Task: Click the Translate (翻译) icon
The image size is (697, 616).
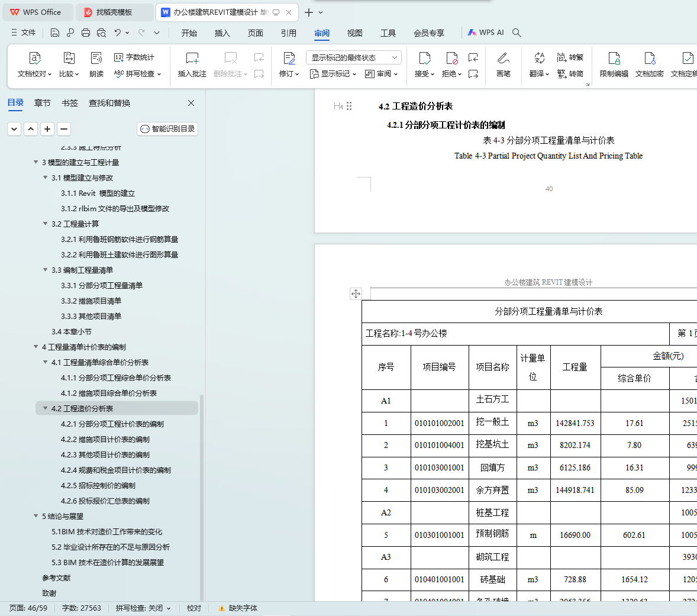Action: 539,58
